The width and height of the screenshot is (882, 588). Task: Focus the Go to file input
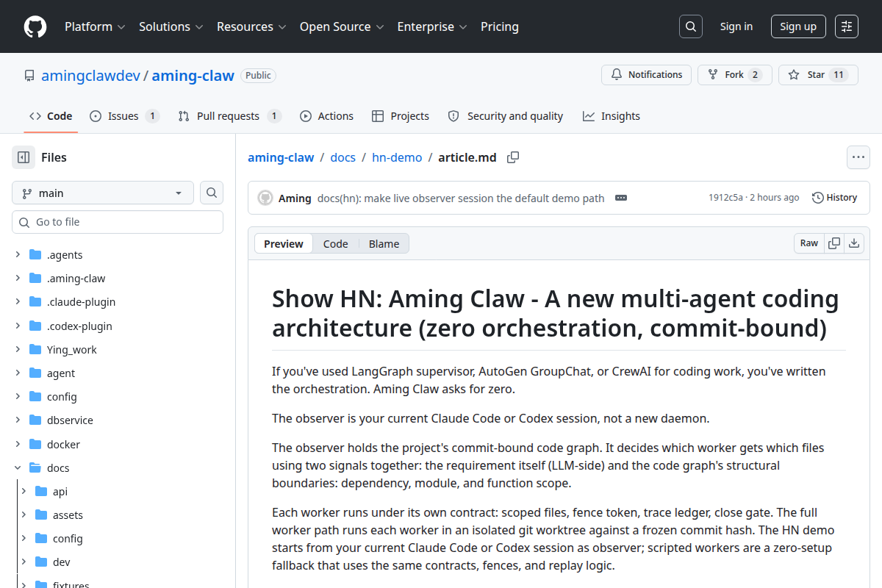(118, 222)
